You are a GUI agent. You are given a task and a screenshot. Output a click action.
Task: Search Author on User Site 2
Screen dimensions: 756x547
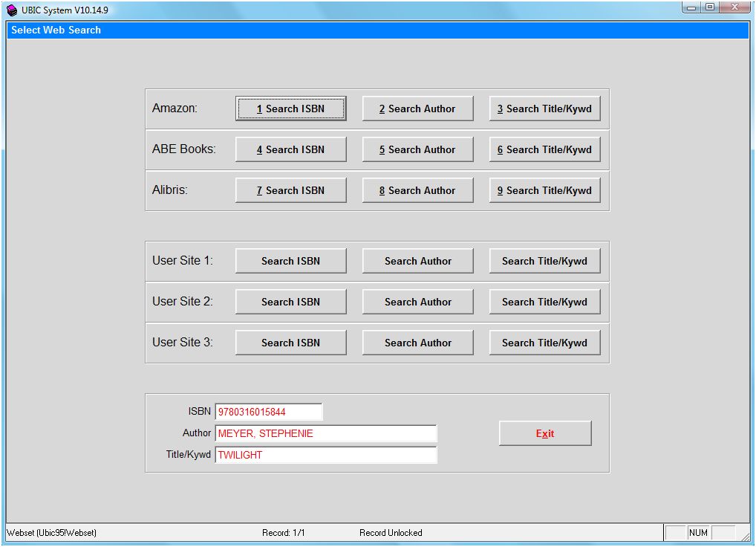point(417,302)
